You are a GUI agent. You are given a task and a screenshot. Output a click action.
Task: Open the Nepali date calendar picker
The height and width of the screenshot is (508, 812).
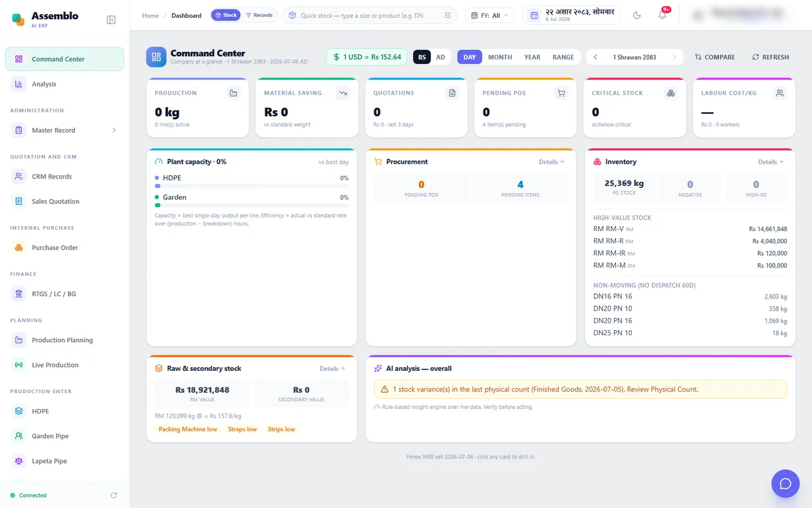[x=572, y=15]
